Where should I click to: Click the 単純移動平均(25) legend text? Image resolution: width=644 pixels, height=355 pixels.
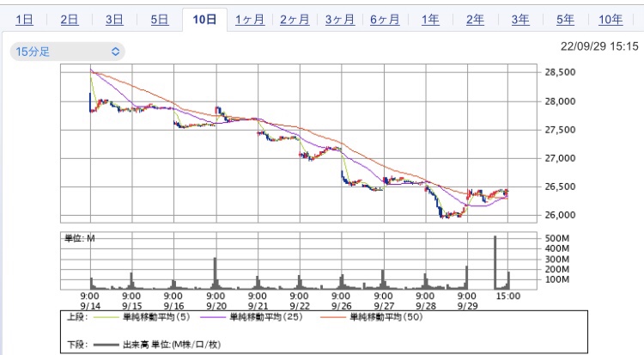[266, 317]
